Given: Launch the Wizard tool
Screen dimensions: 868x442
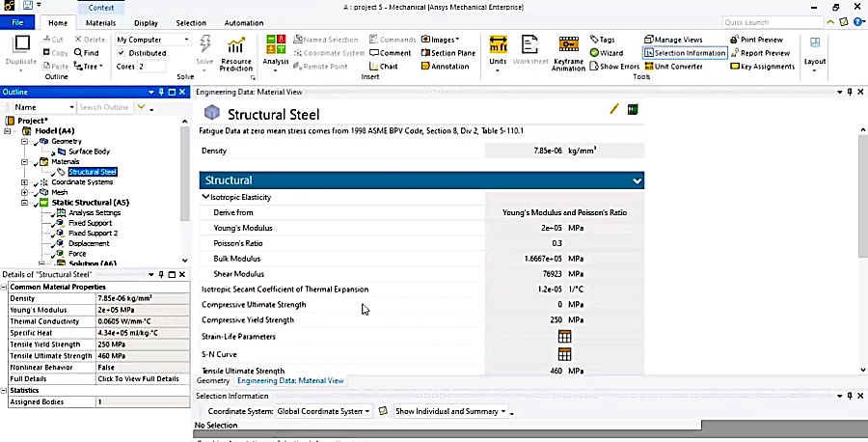Looking at the screenshot, I should coord(607,53).
